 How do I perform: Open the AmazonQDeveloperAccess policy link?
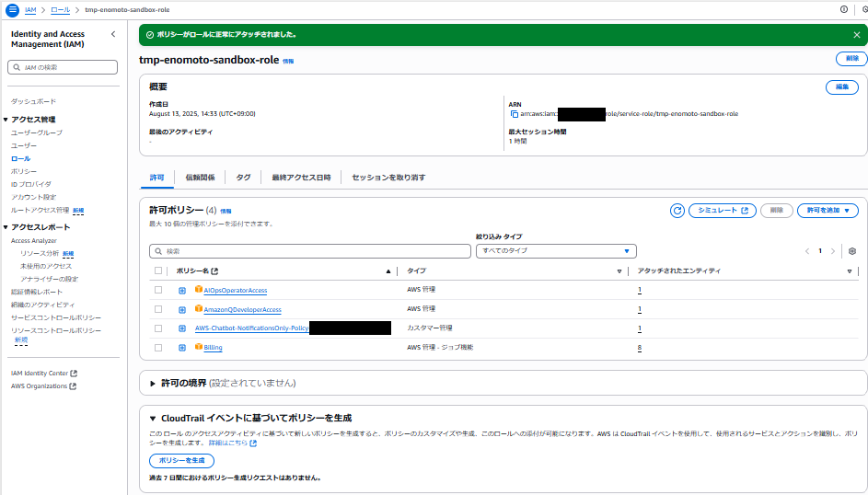tap(242, 310)
